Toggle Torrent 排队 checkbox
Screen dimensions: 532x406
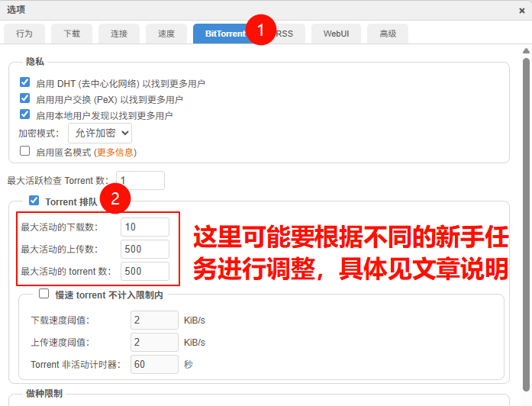(x=34, y=201)
